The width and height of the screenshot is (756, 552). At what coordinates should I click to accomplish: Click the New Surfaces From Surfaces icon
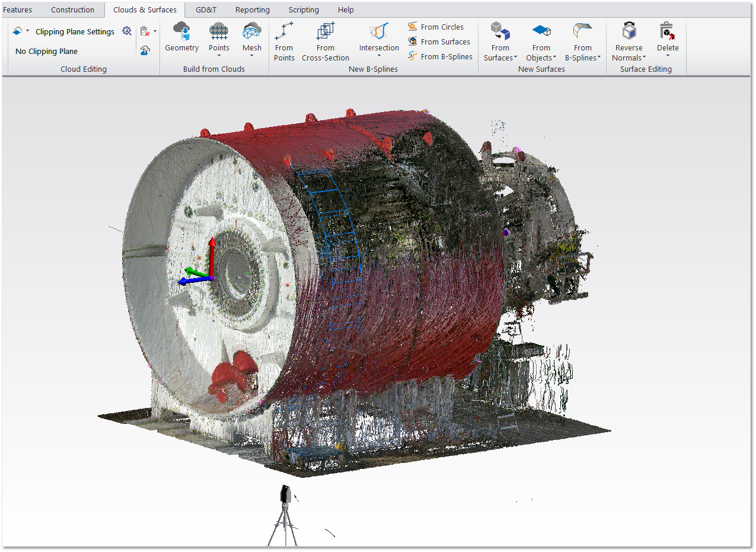(500, 31)
